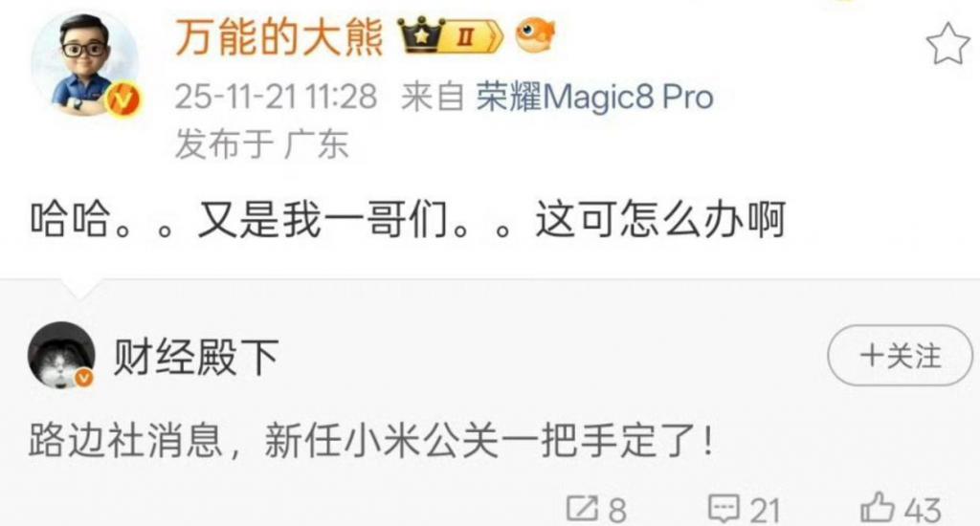The image size is (980, 526).
Task: Favorite the post with the star icon
Action: [948, 44]
